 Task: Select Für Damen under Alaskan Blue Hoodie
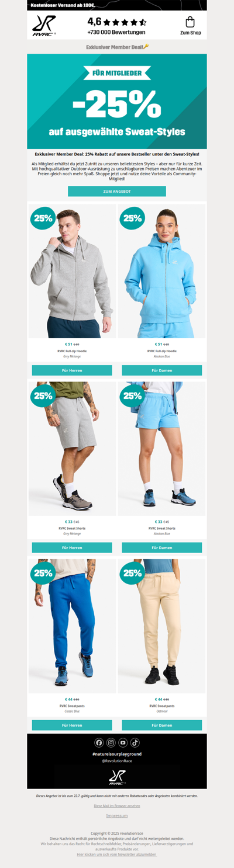pyautogui.click(x=162, y=370)
